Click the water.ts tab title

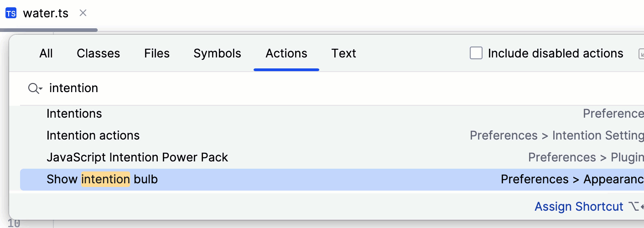pyautogui.click(x=46, y=13)
